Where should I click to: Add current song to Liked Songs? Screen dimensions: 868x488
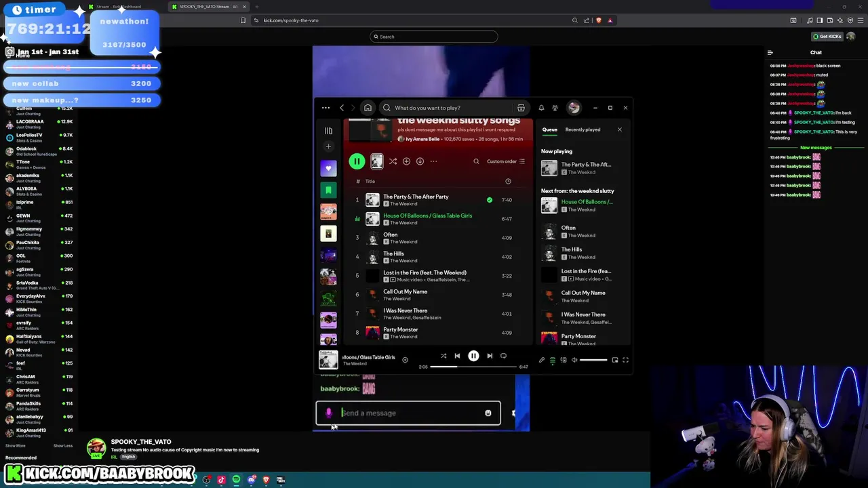pyautogui.click(x=405, y=360)
